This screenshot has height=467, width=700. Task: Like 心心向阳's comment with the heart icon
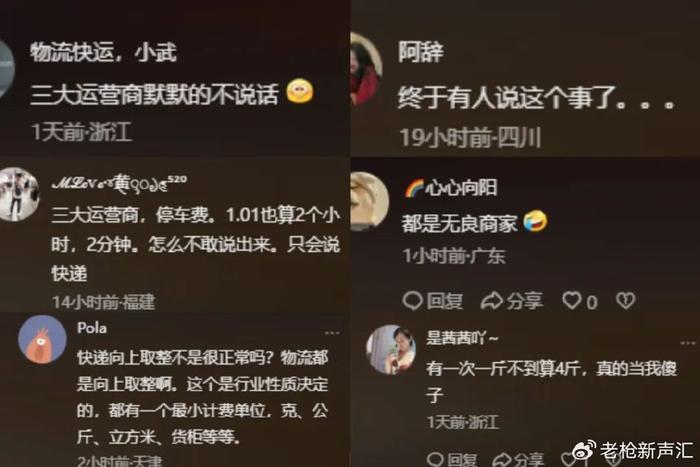point(572,300)
